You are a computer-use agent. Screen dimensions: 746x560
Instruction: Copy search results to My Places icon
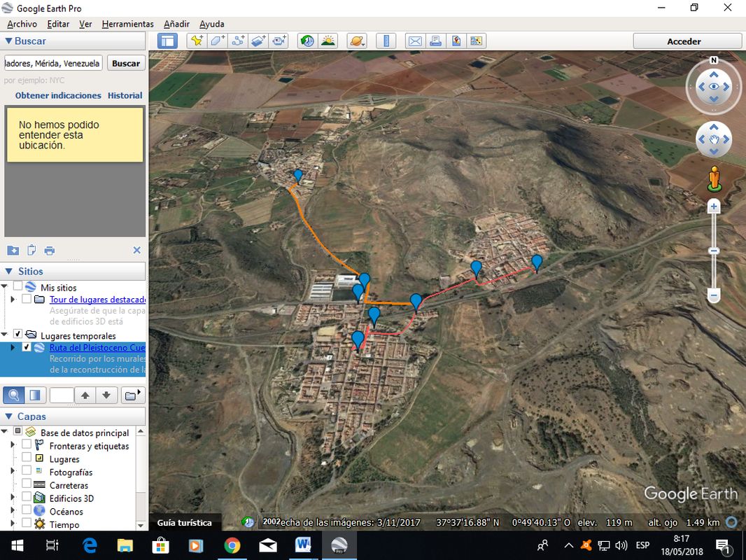point(13,251)
